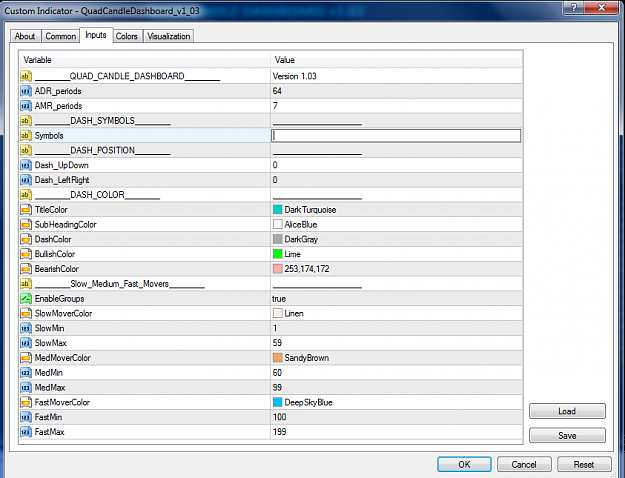This screenshot has height=478, width=625.
Task: Click the Save button
Action: coord(567,435)
